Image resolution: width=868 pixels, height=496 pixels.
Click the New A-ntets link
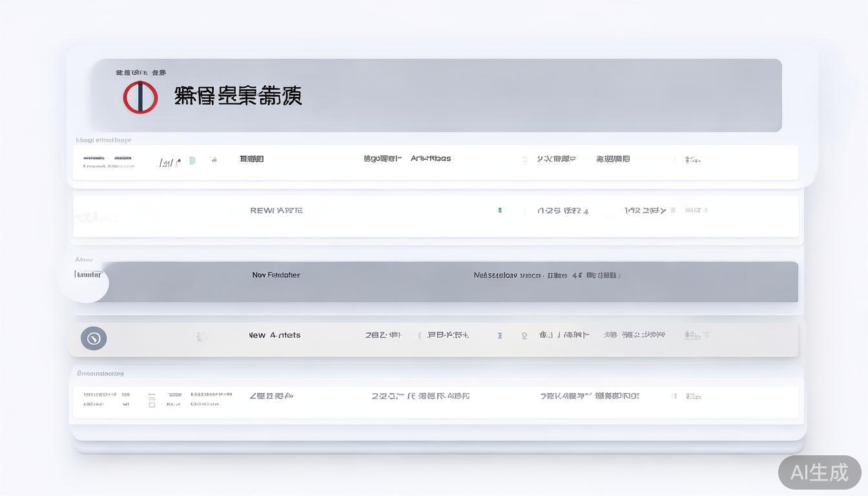[x=276, y=335]
